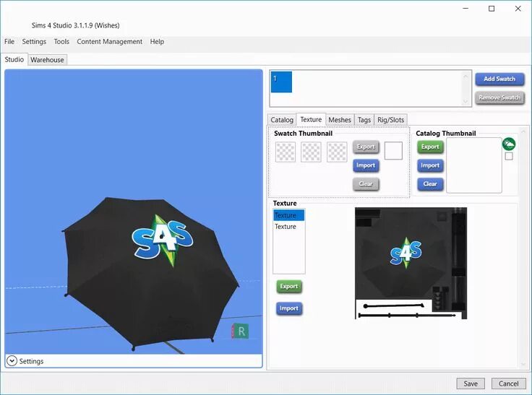Open the Meshes tab
Viewport: 532px width, 395px height.
coord(340,120)
